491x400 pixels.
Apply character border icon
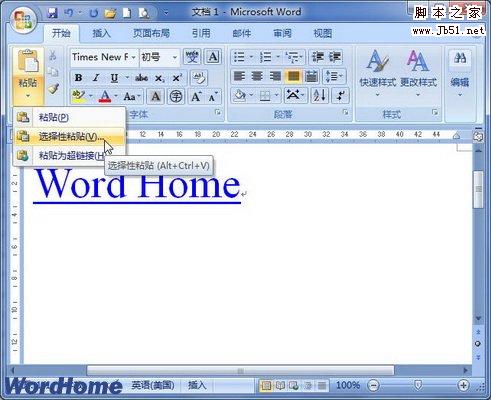click(213, 57)
